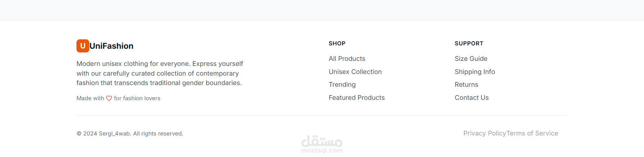644x157 pixels.
Task: View Shipping Info link
Action: pyautogui.click(x=475, y=72)
